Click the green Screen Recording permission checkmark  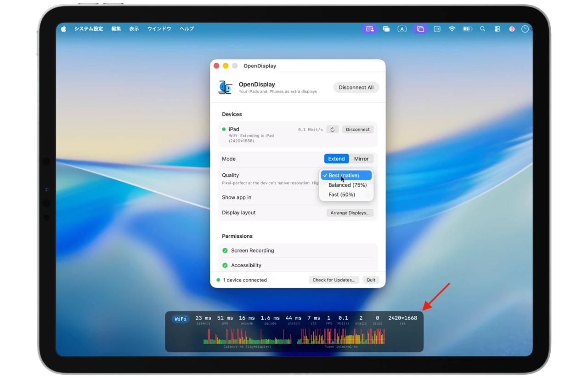(225, 251)
